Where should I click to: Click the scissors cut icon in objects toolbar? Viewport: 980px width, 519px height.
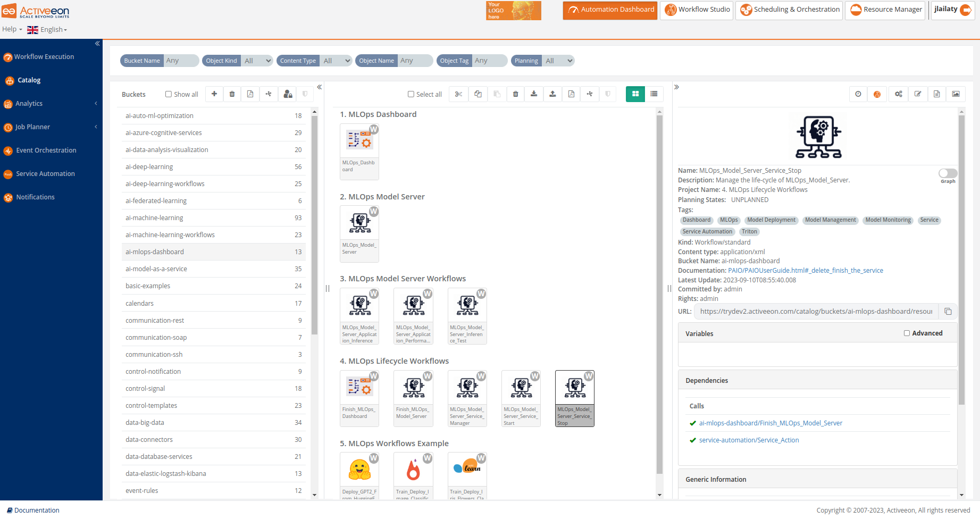click(x=459, y=94)
